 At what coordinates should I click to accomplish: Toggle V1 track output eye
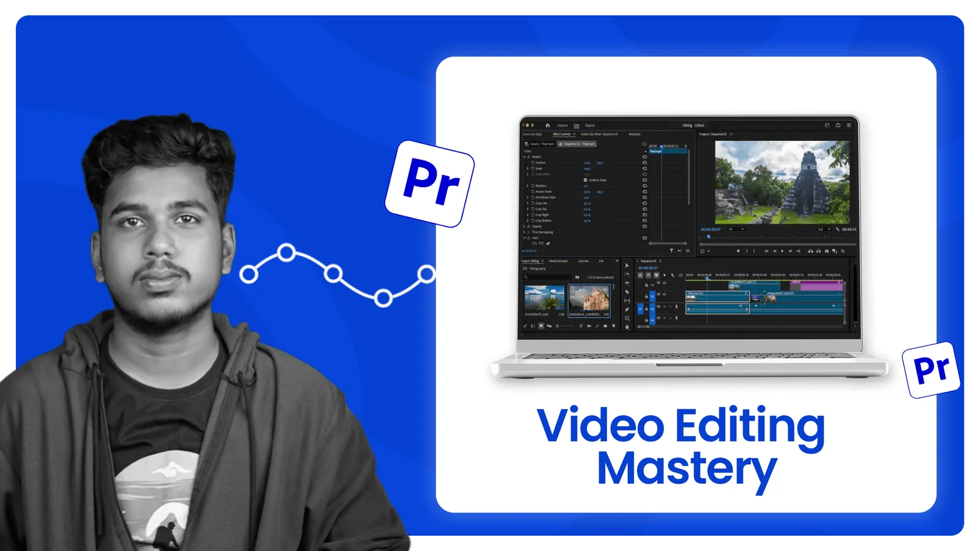[664, 294]
